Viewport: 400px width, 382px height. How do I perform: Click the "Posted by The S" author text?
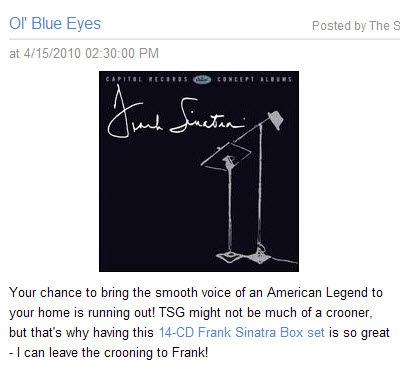356,26
